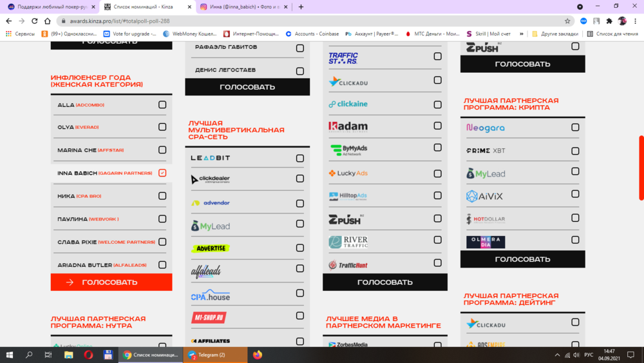Viewport: 644px width, 363px height.
Task: Open the Список для чтения reading list
Action: point(612,34)
